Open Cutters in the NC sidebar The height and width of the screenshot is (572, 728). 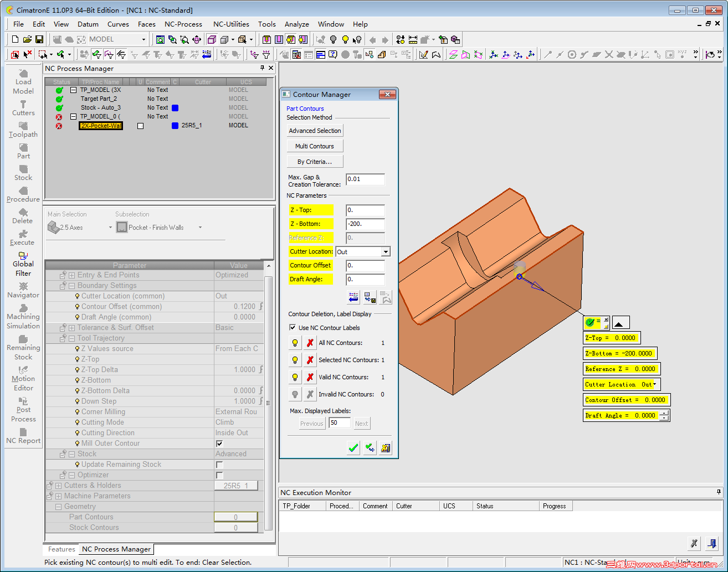coord(23,108)
